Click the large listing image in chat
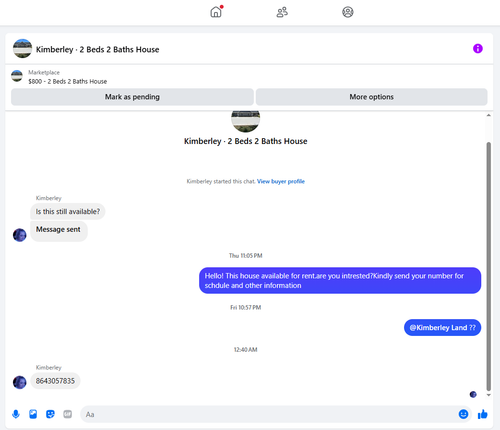This screenshot has width=500, height=430. (x=245, y=121)
